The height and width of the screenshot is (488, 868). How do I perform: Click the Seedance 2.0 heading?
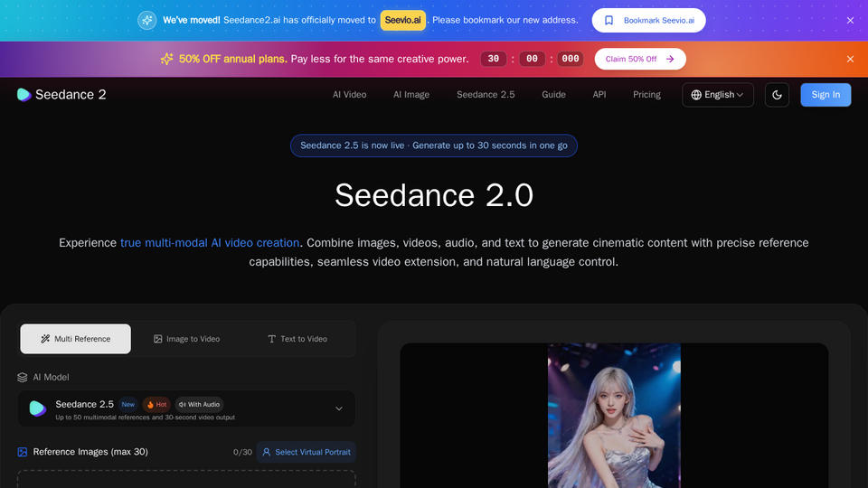click(x=433, y=195)
